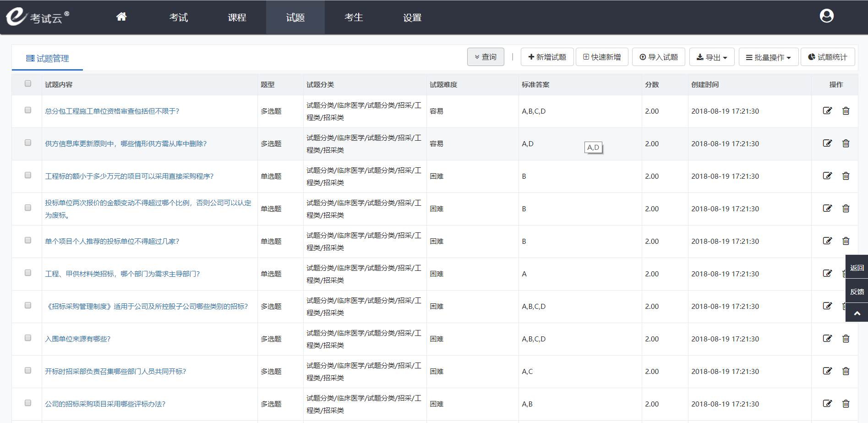Select the 试题管理 tab

(x=48, y=58)
